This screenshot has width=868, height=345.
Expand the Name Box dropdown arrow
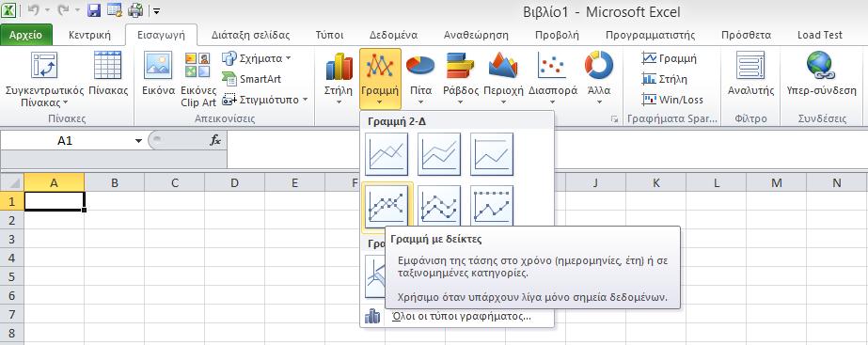pyautogui.click(x=139, y=141)
